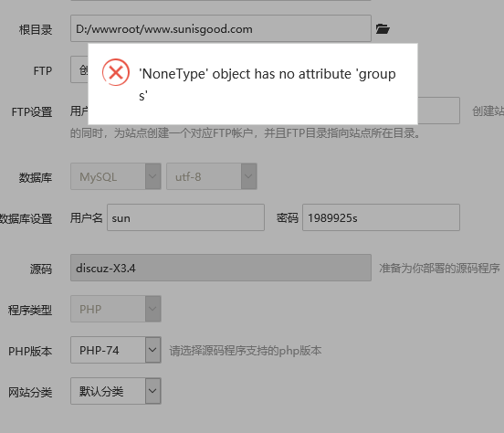Viewport: 504px width, 433px height.
Task: Click the 根目录 label
Action: (x=36, y=29)
